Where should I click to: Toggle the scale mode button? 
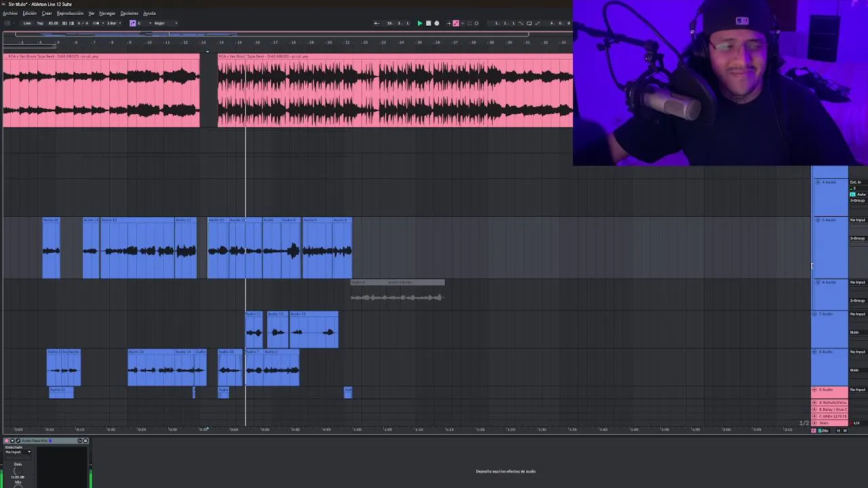tap(133, 23)
